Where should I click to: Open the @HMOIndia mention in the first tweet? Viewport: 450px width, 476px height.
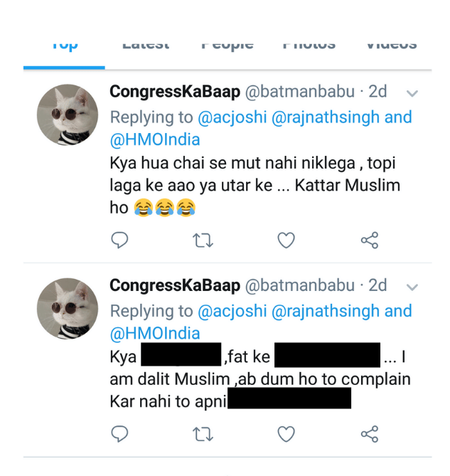pyautogui.click(x=155, y=139)
